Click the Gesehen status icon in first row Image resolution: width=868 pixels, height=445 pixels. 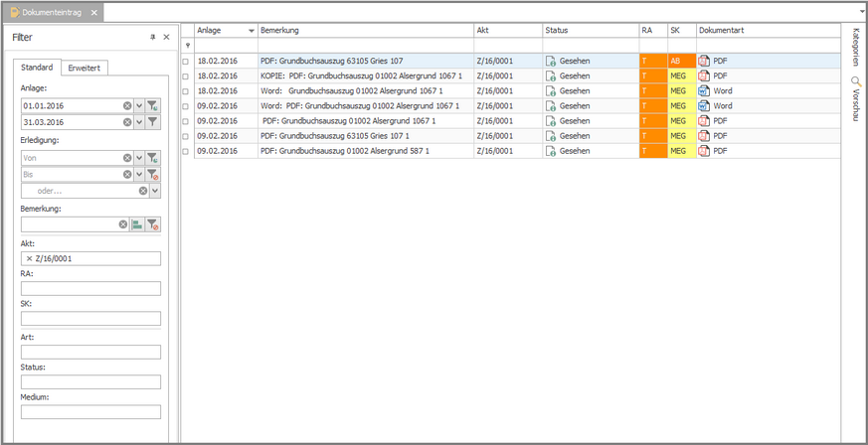[x=551, y=61]
